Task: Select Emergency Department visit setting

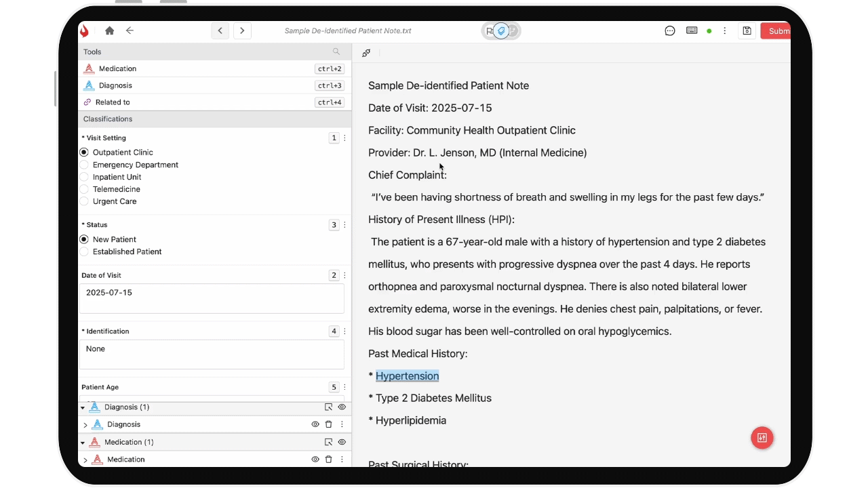Action: pos(84,165)
